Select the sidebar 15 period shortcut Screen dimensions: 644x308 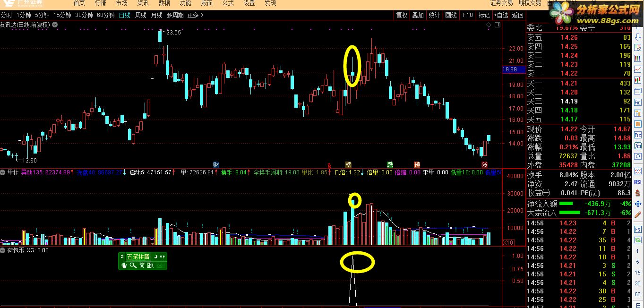point(637,273)
